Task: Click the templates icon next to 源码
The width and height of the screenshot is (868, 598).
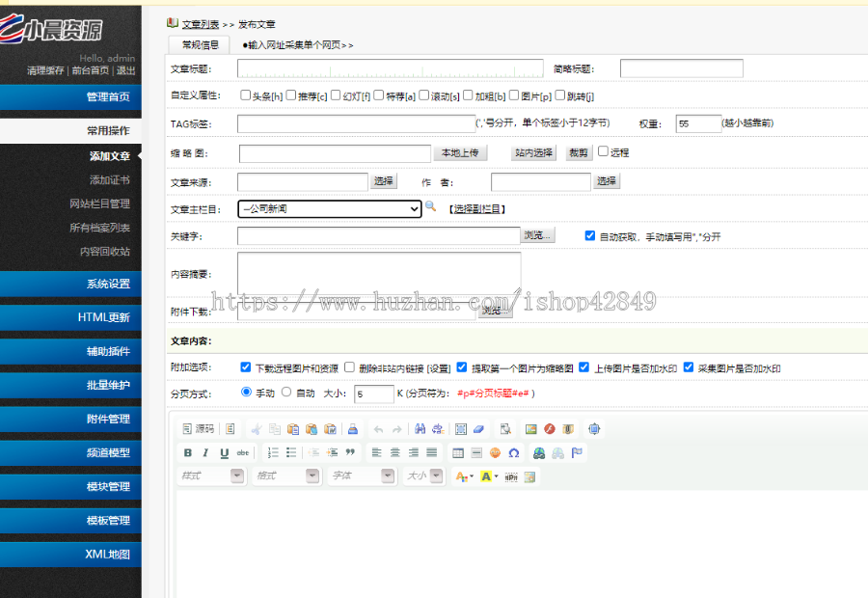Action: 231,429
